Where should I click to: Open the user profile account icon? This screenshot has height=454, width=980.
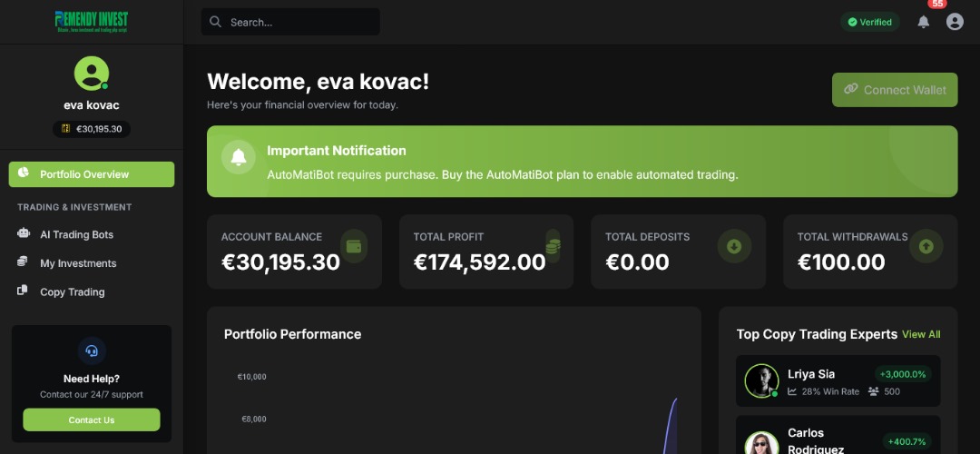coord(955,22)
